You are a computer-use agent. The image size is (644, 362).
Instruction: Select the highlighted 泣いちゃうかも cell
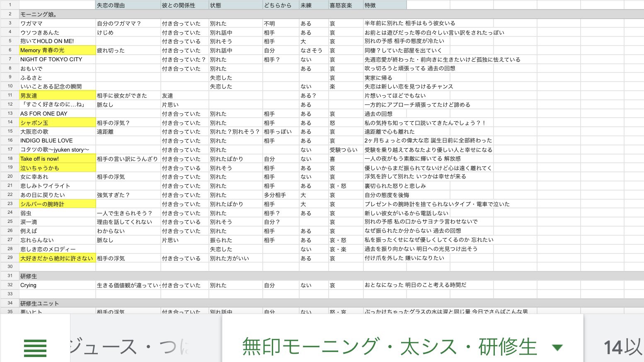click(x=57, y=168)
